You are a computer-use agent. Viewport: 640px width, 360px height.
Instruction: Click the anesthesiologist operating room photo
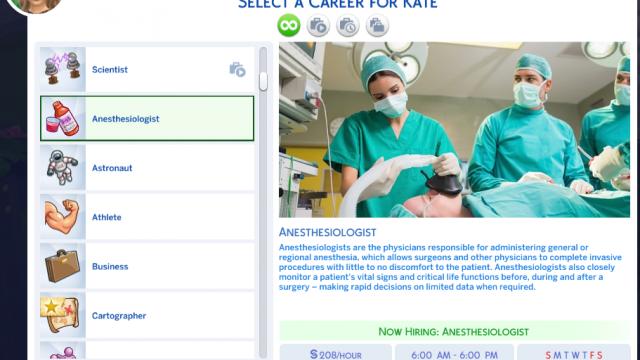[454, 130]
